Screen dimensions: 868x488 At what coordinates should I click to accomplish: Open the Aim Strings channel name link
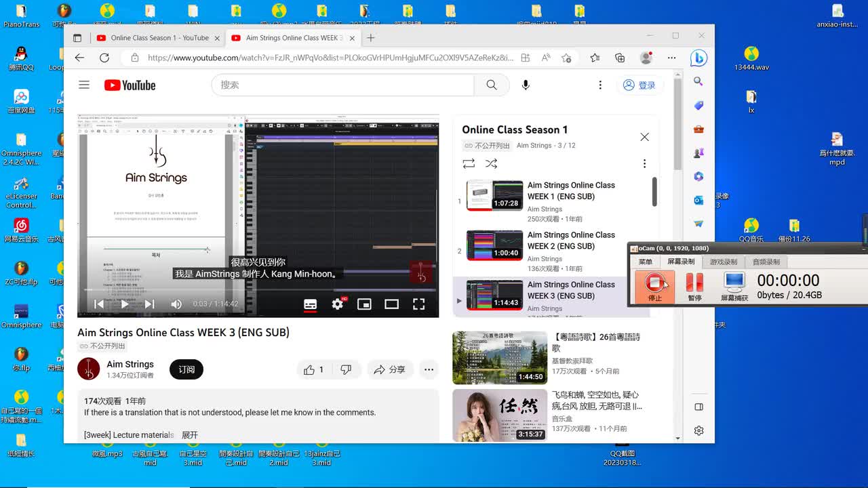[130, 364]
